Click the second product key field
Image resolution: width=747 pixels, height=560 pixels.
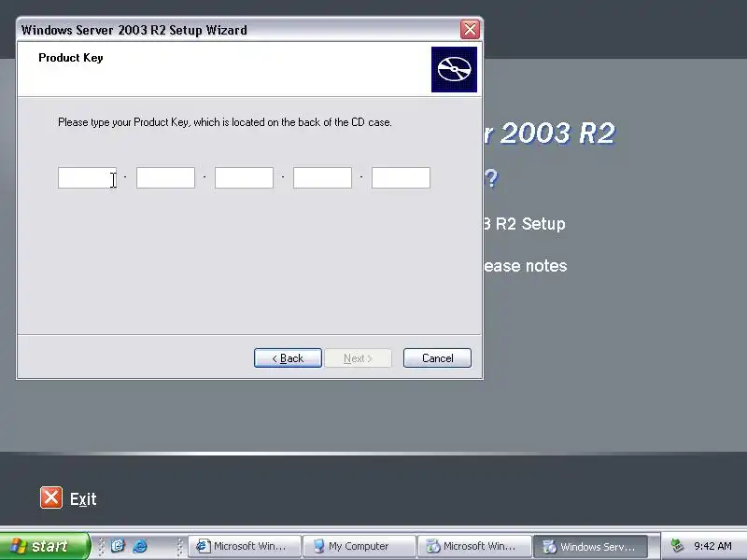click(x=165, y=177)
